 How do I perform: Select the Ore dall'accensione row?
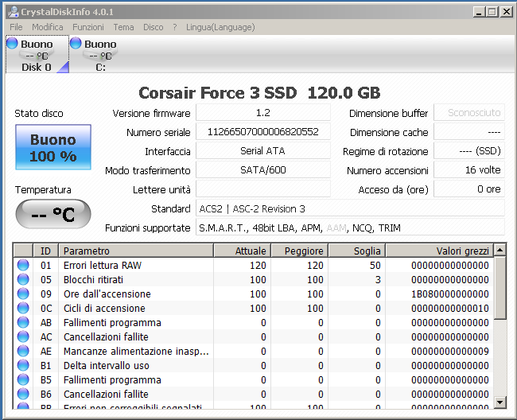pyautogui.click(x=254, y=294)
